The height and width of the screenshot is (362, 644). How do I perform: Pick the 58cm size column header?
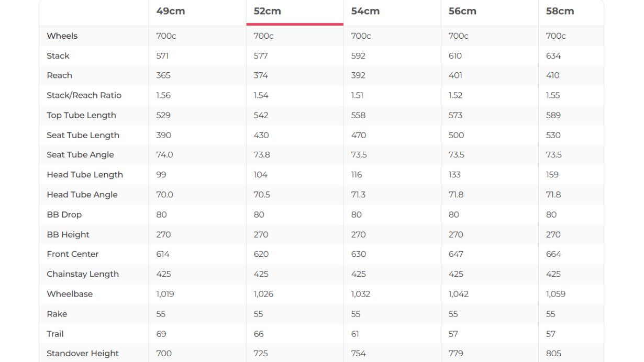pos(560,11)
